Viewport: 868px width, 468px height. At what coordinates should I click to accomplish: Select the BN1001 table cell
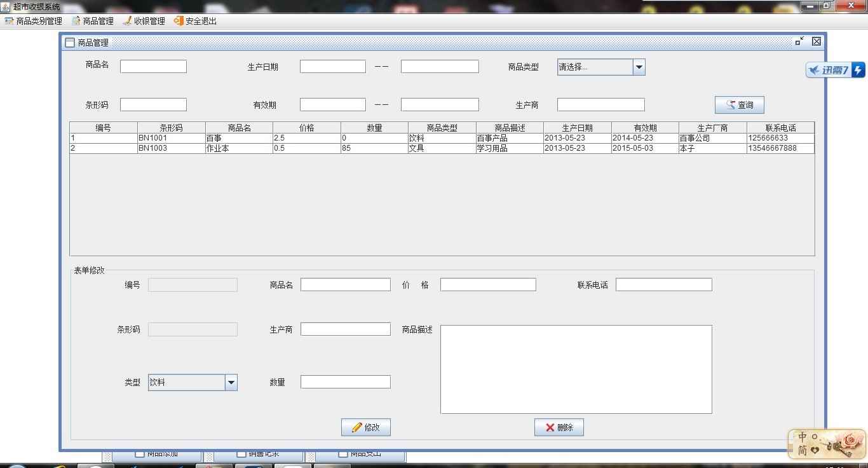[171, 138]
